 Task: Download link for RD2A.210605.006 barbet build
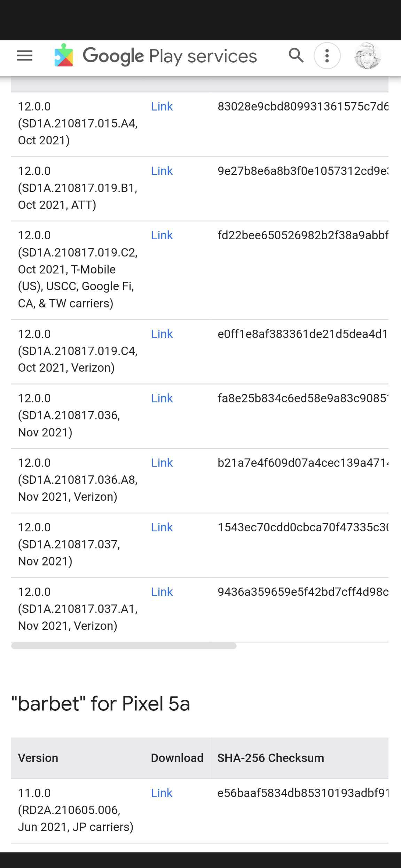[162, 793]
